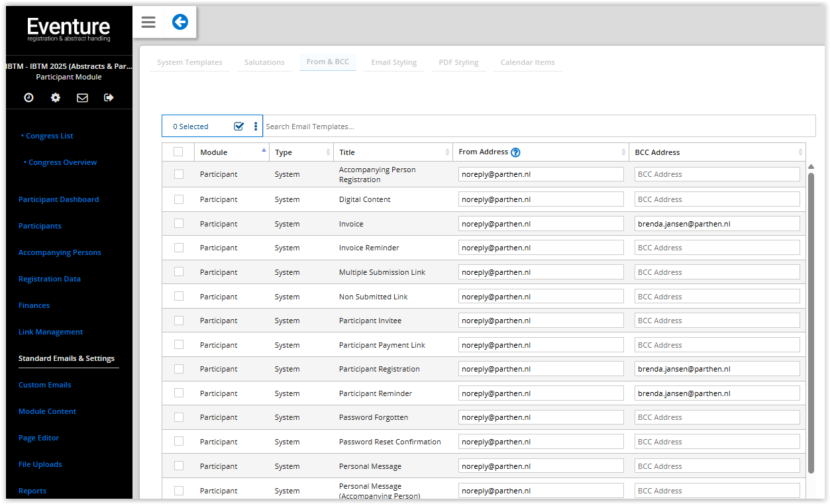Click BCC Address field for Invoice Reminder

[717, 247]
